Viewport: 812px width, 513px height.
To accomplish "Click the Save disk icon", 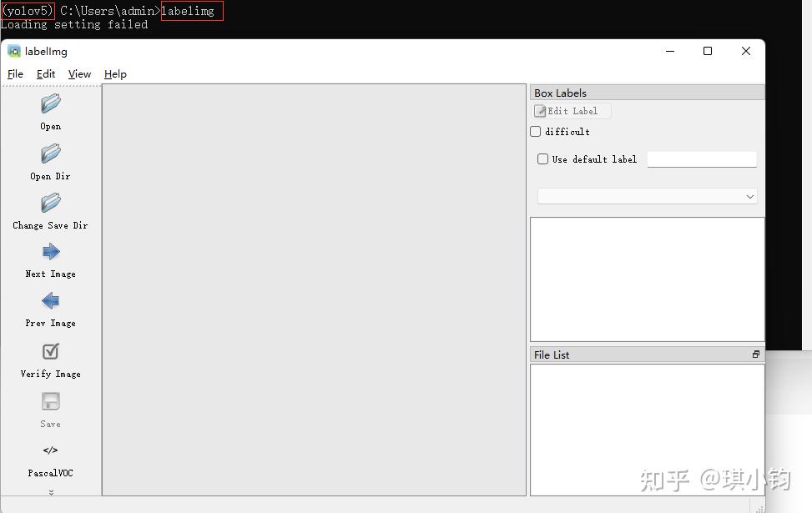I will [x=51, y=401].
